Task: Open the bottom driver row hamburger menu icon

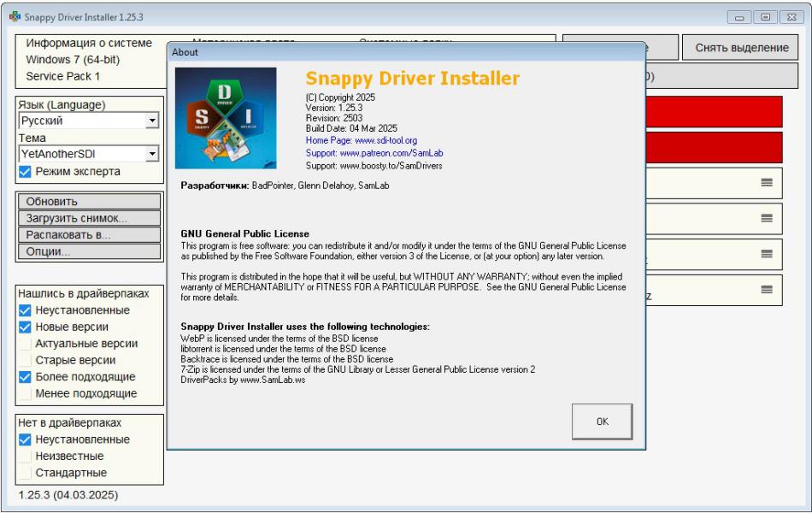Action: coord(767,290)
